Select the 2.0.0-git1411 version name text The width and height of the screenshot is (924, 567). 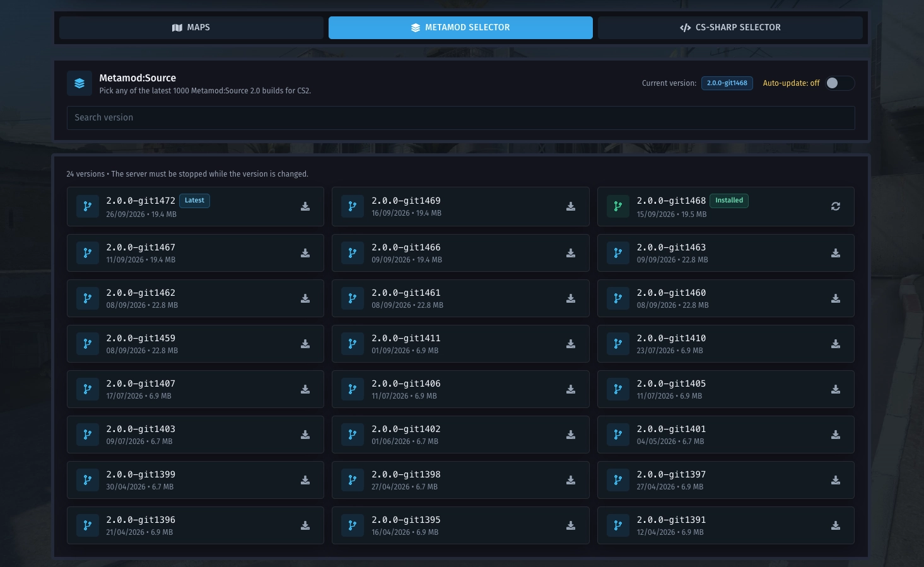pyautogui.click(x=406, y=338)
